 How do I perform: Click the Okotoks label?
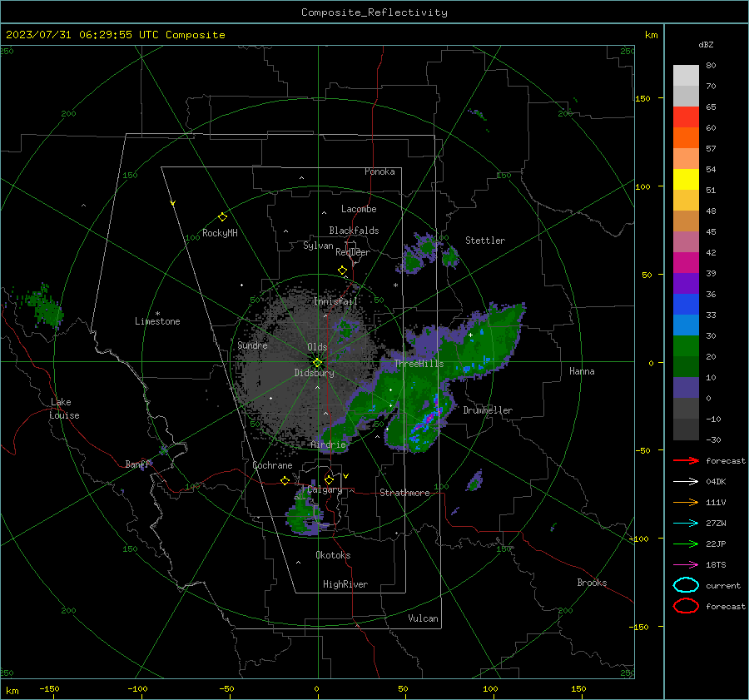pos(333,555)
